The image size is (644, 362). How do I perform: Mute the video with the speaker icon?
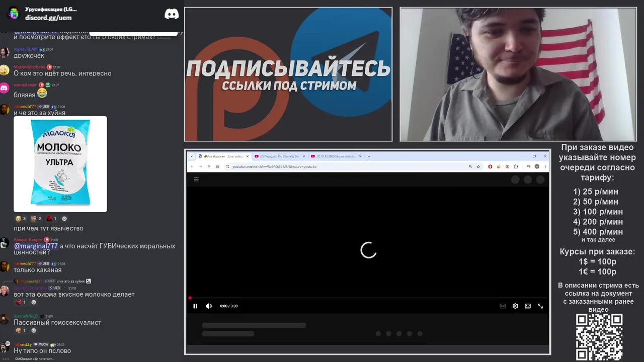point(209,306)
